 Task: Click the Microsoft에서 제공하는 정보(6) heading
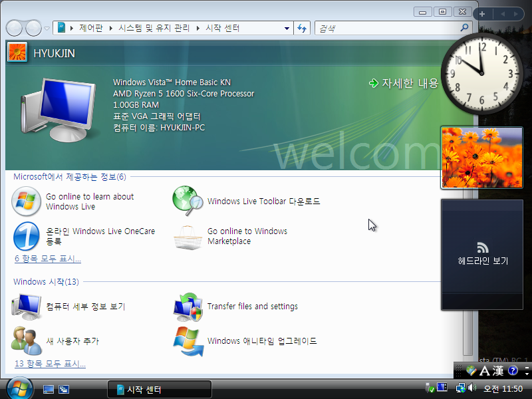click(x=70, y=177)
